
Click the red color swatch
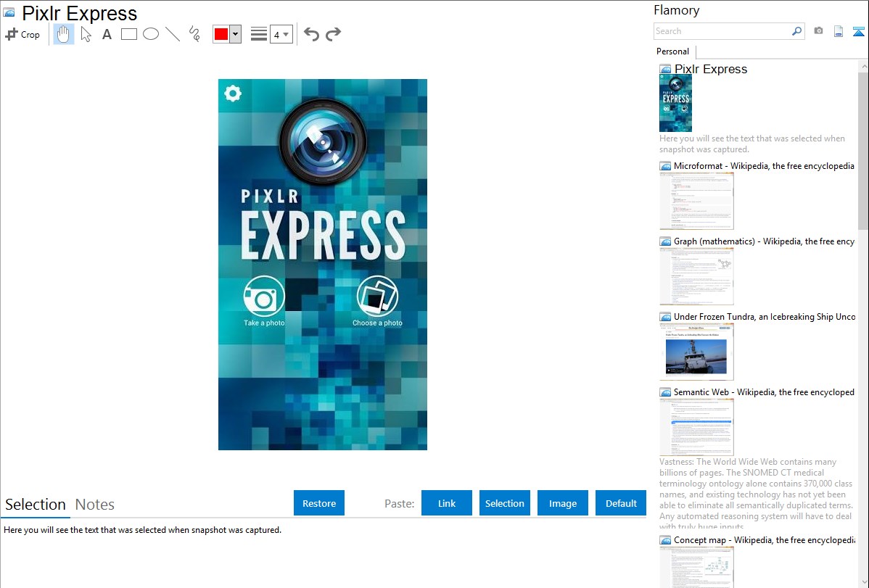[x=221, y=34]
